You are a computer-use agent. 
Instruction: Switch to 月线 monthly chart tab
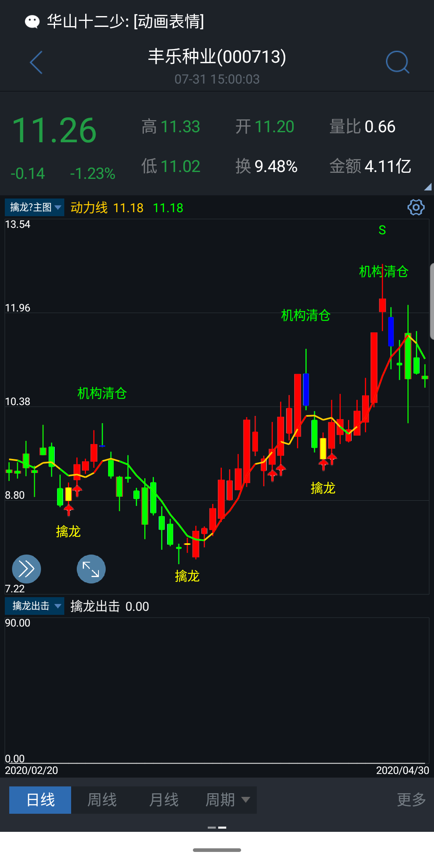pos(164,800)
